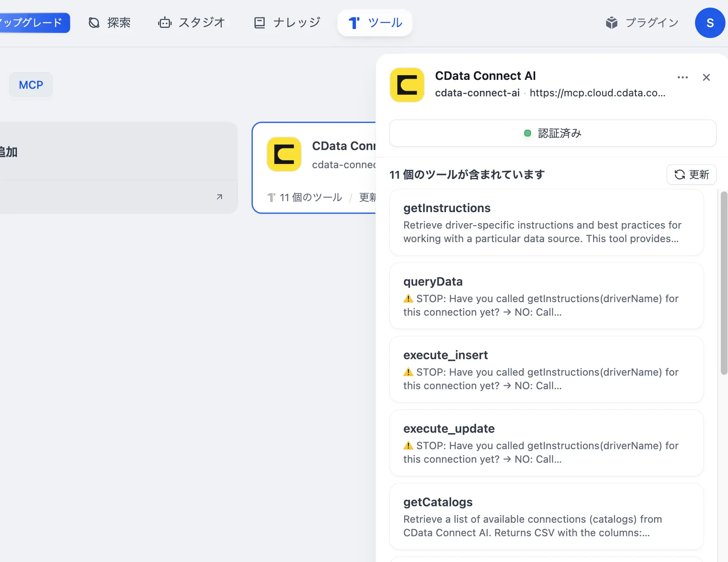This screenshot has width=728, height=562.
Task: Open the getInstructions tool card
Action: click(546, 222)
